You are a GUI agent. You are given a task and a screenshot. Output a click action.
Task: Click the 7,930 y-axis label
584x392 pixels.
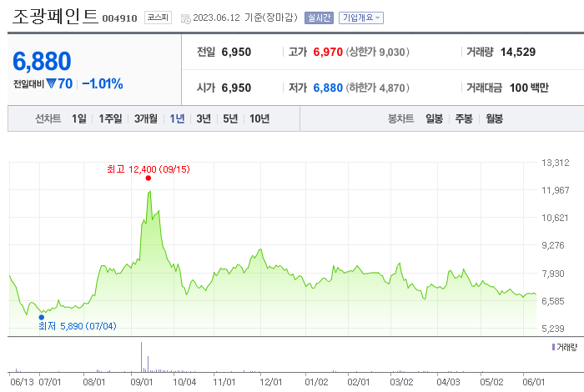tap(553, 274)
